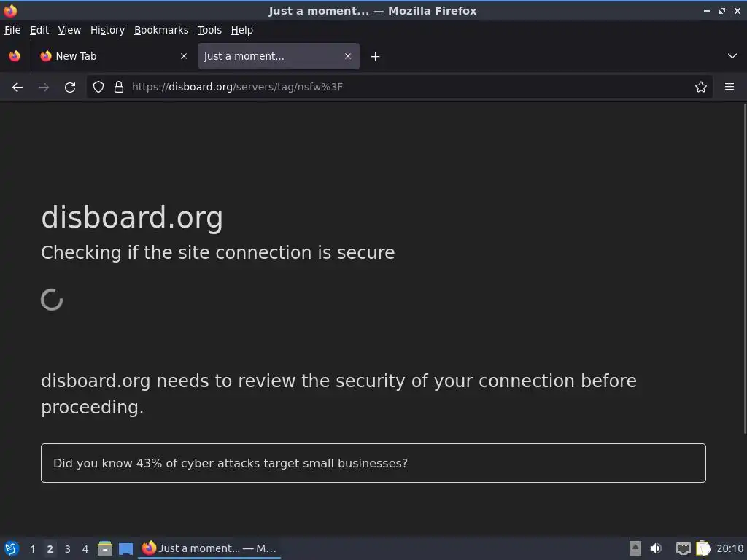Open the network tray icon
Image resolution: width=747 pixels, height=560 pixels.
coord(683,548)
